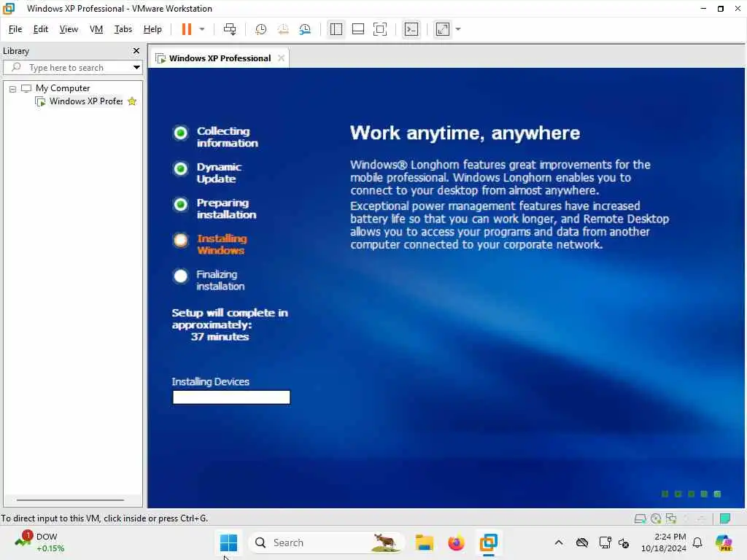
Task: Click the library panel horizontal scrollbar
Action: click(71, 500)
